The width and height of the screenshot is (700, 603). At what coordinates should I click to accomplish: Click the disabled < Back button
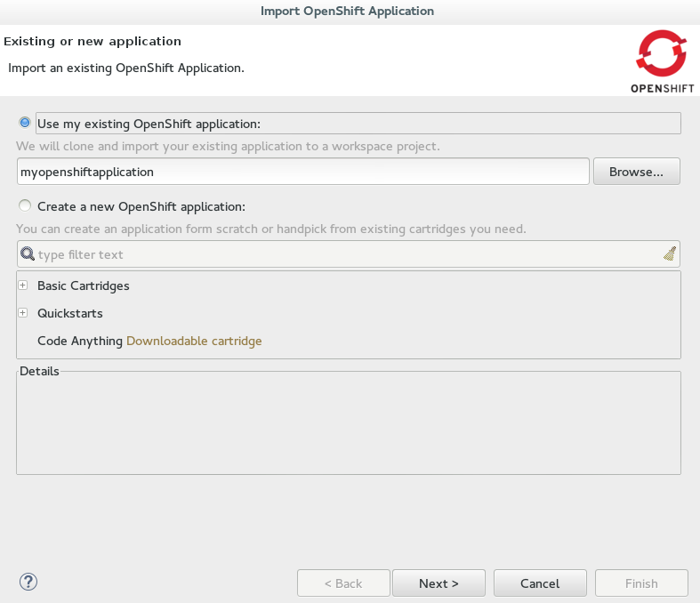click(x=343, y=583)
